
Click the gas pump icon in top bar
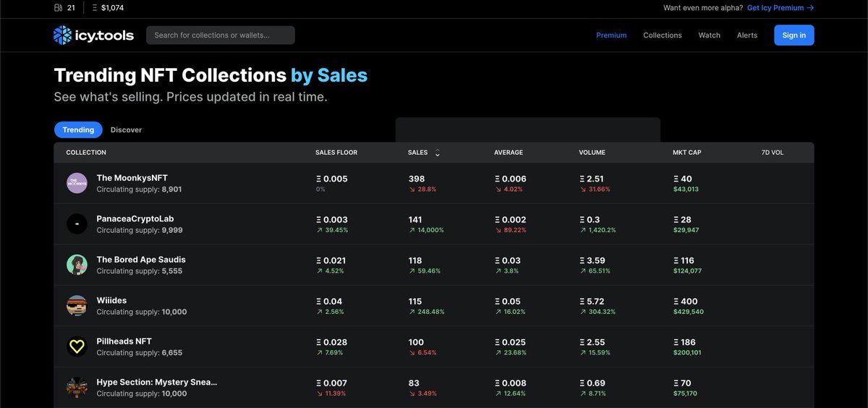59,8
